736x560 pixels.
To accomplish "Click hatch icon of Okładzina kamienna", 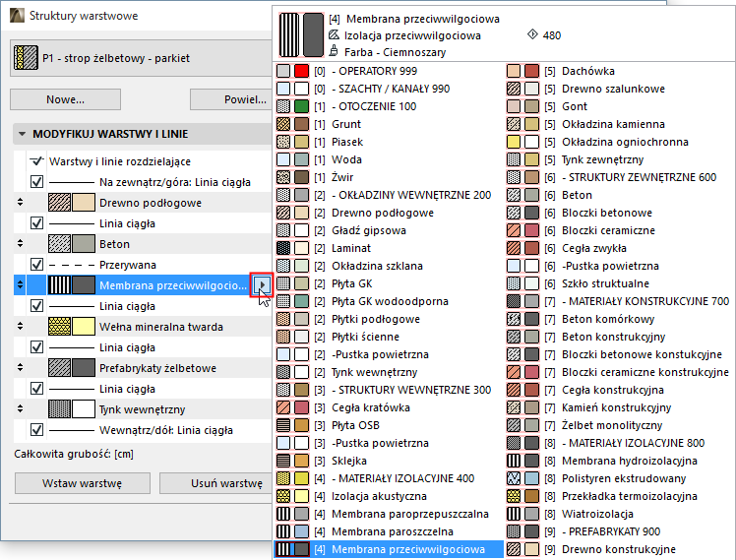I will 514,124.
